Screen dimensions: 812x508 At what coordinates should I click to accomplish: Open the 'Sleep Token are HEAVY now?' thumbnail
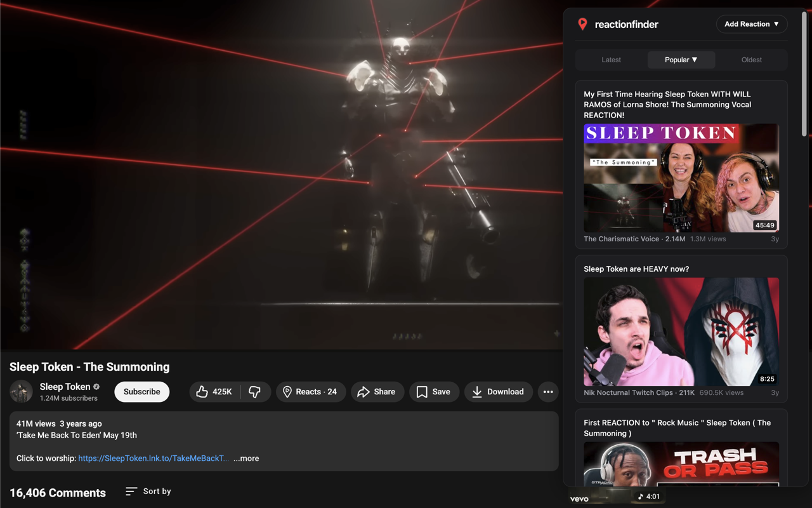tap(681, 331)
